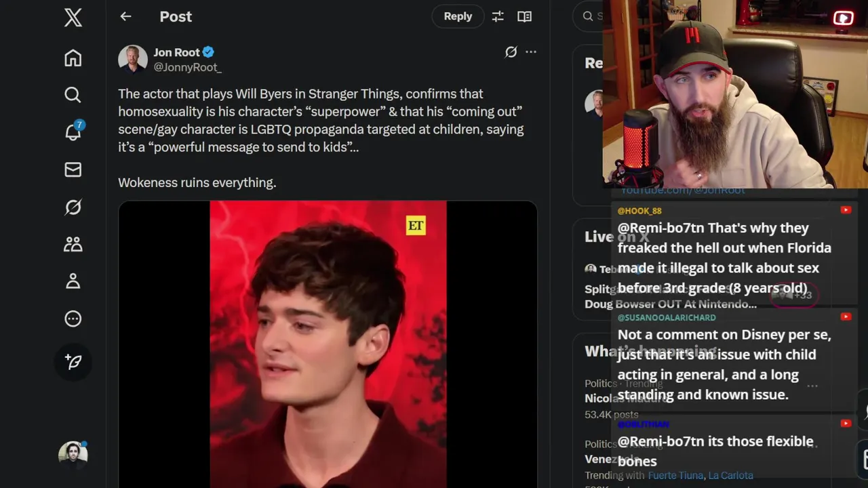Open the X logo home link

pyautogui.click(x=73, y=18)
